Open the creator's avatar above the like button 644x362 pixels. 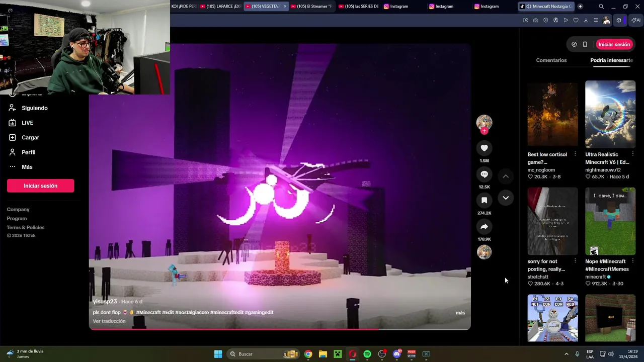tap(484, 122)
